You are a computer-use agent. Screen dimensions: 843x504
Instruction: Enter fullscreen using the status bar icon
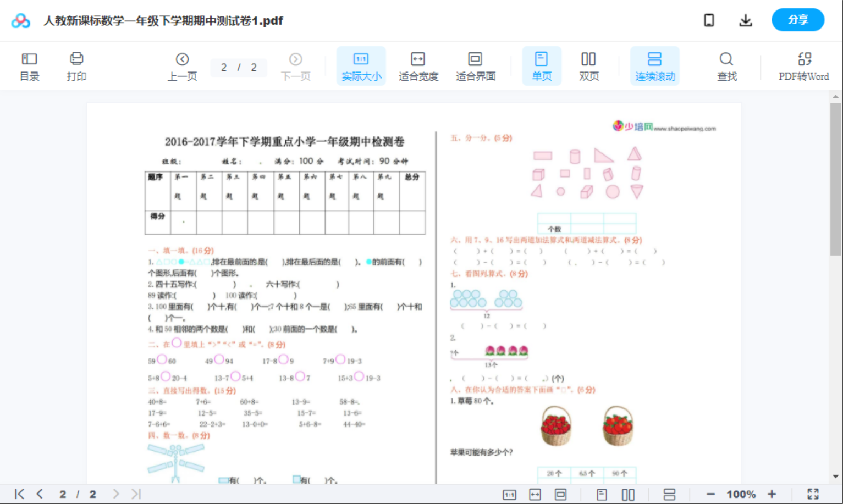tap(813, 493)
